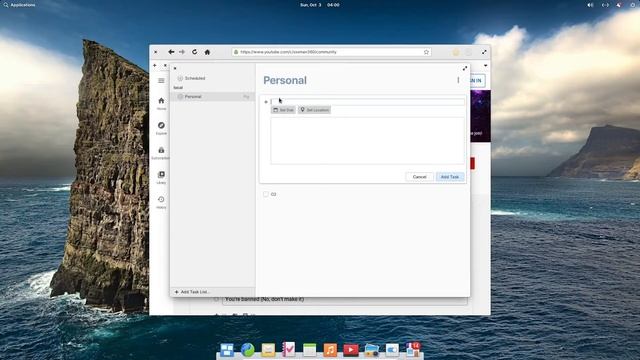Open the Music app from dock
The image size is (640, 360).
pos(330,350)
